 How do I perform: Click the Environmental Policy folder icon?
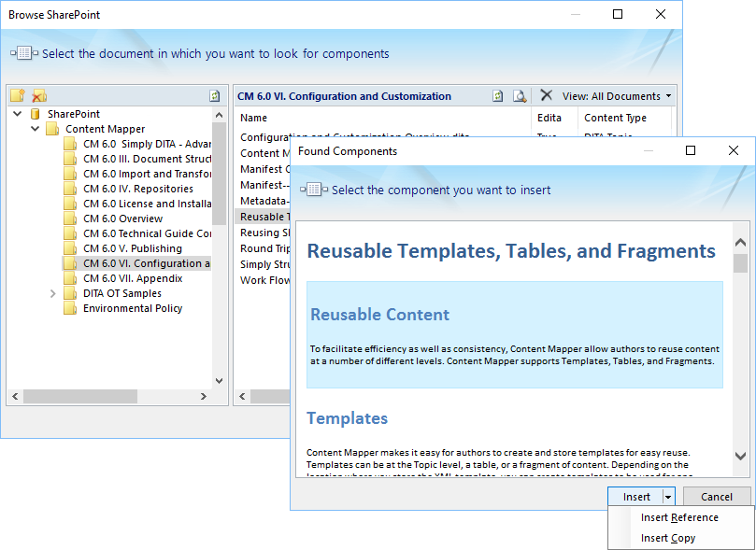tap(70, 308)
